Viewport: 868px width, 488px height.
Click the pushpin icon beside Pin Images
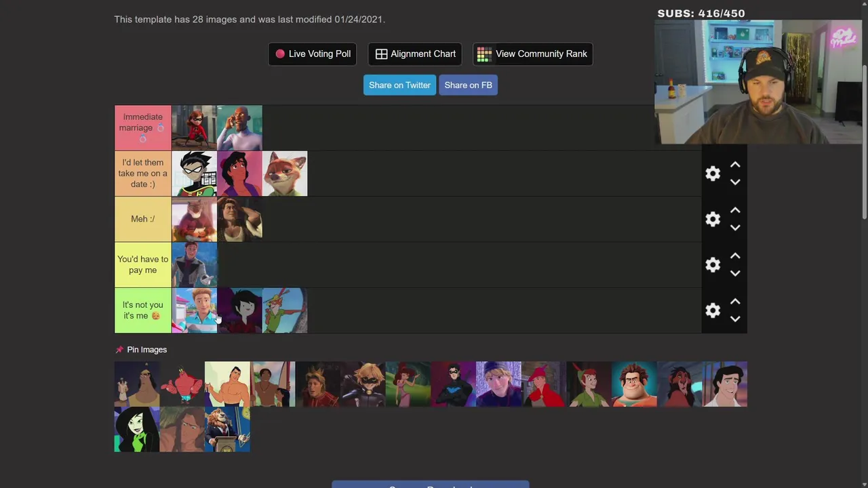[119, 350]
